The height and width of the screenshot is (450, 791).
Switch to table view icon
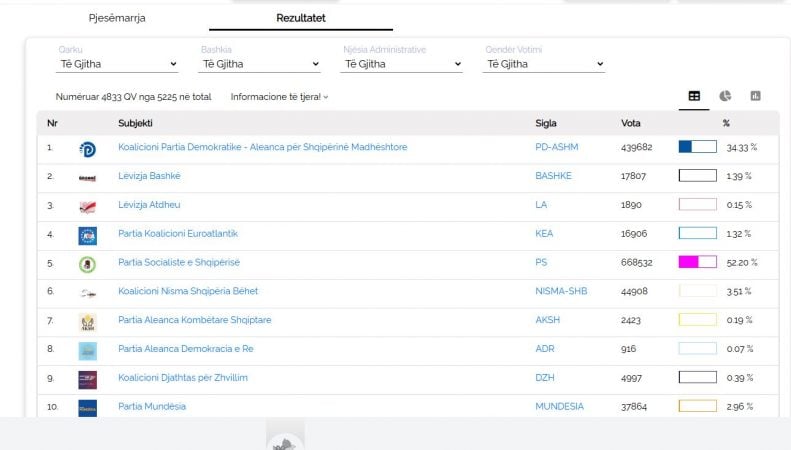(x=694, y=96)
